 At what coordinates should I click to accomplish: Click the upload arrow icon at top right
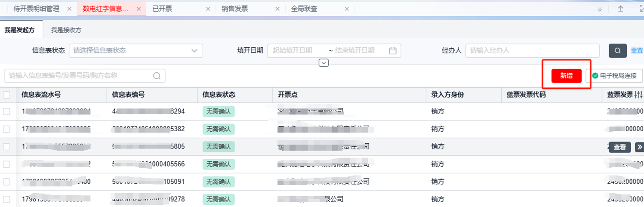click(620, 9)
